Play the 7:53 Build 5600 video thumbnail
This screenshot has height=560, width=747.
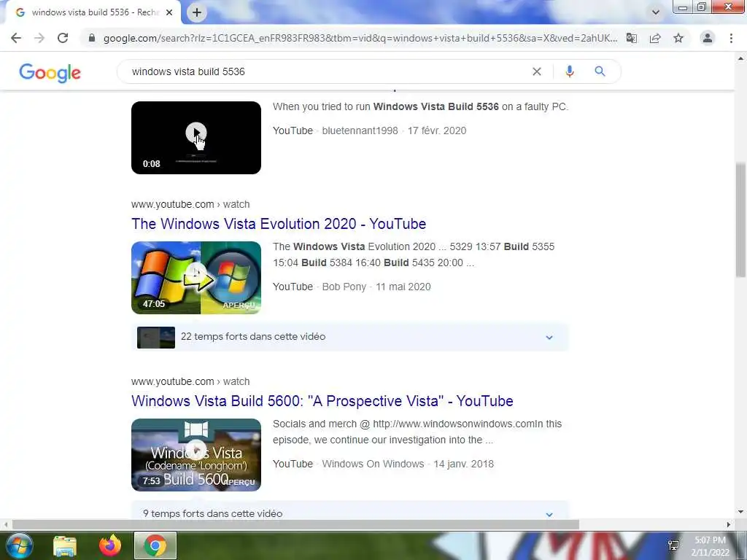pyautogui.click(x=196, y=455)
